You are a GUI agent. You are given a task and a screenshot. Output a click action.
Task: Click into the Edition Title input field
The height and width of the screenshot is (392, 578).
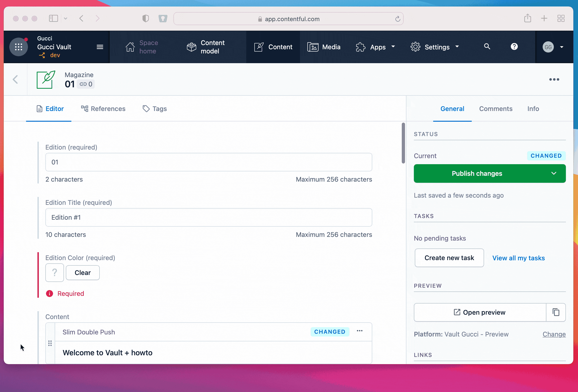tap(208, 217)
